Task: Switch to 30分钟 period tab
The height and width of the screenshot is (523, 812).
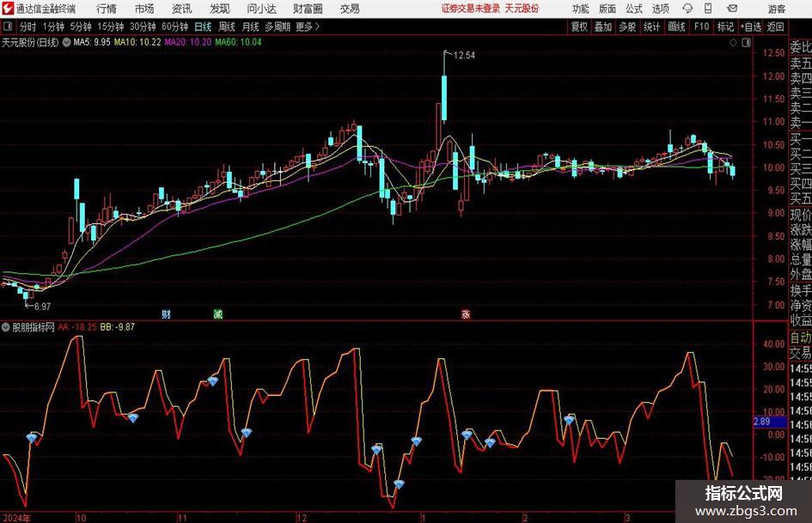Action: (143, 27)
